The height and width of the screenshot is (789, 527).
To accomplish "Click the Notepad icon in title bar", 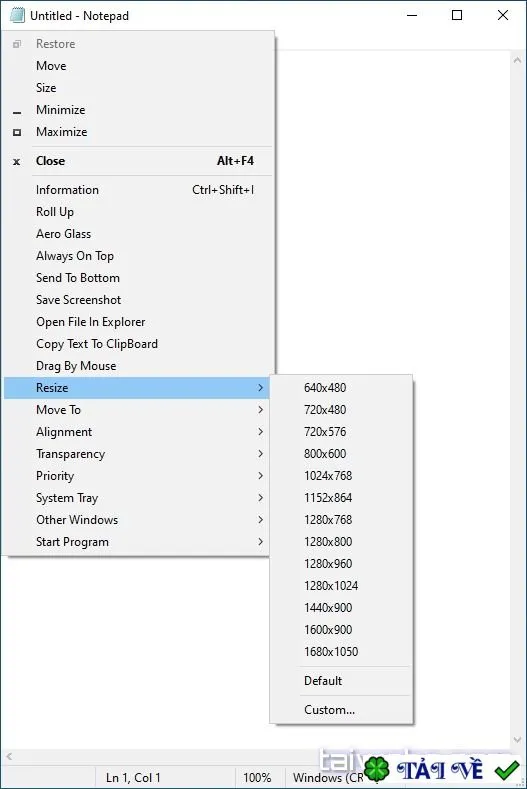I will (x=17, y=16).
